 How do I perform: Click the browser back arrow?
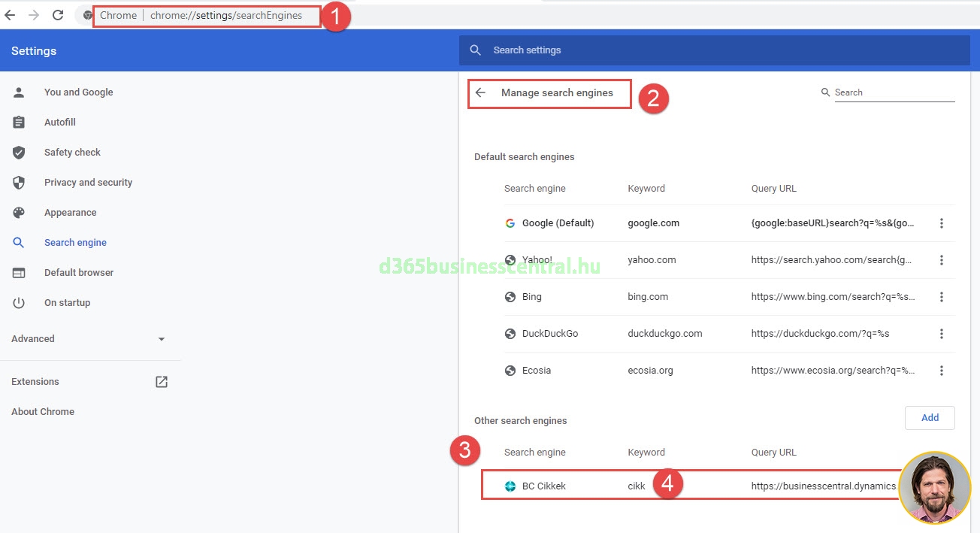coord(10,15)
